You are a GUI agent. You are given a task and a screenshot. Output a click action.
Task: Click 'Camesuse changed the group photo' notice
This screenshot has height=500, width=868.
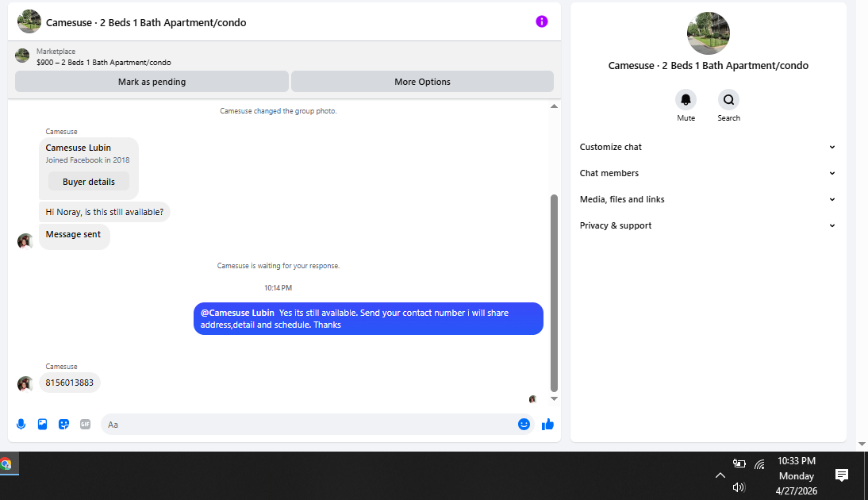click(278, 111)
